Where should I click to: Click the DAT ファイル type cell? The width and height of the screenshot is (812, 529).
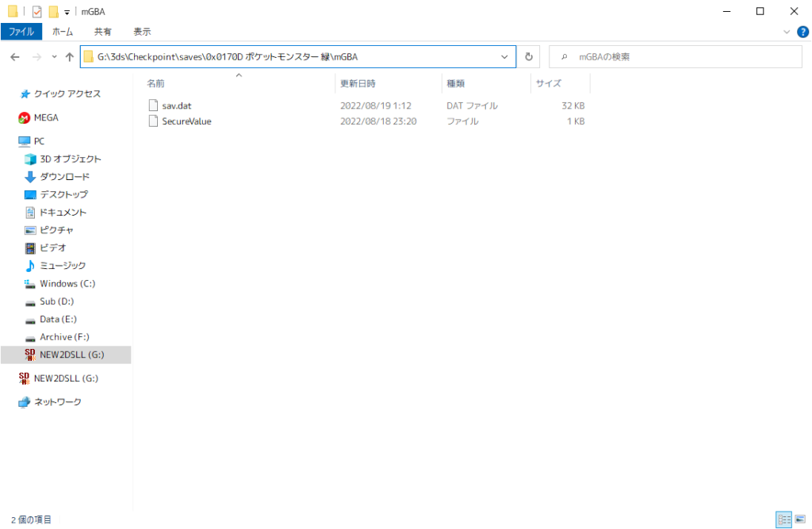472,105
